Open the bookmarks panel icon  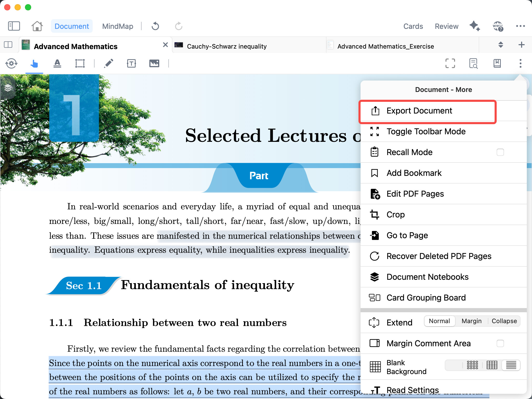click(x=497, y=63)
